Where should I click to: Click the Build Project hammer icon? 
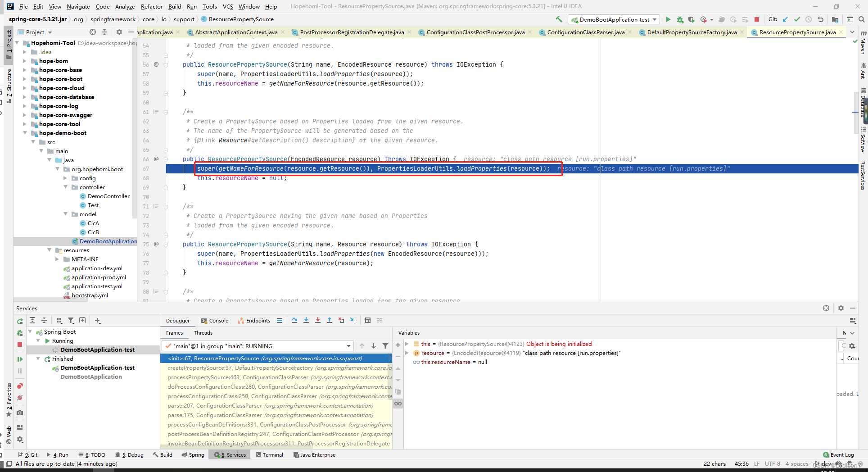coord(559,19)
